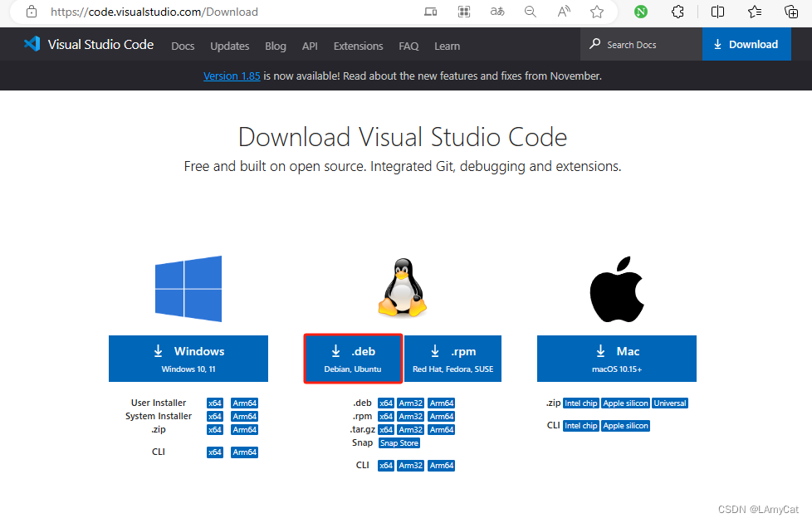Select Mac .zip Intel chip link
The image size is (812, 523).
580,403
